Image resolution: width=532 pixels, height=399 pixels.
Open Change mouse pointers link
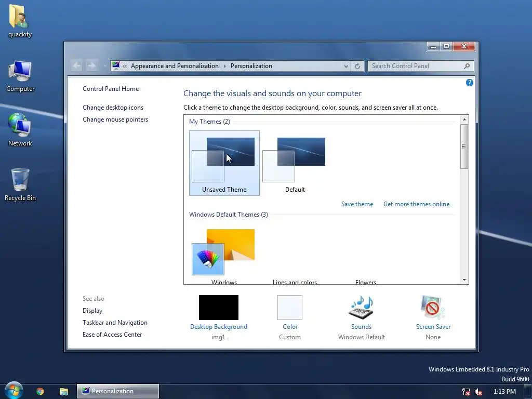(x=115, y=119)
